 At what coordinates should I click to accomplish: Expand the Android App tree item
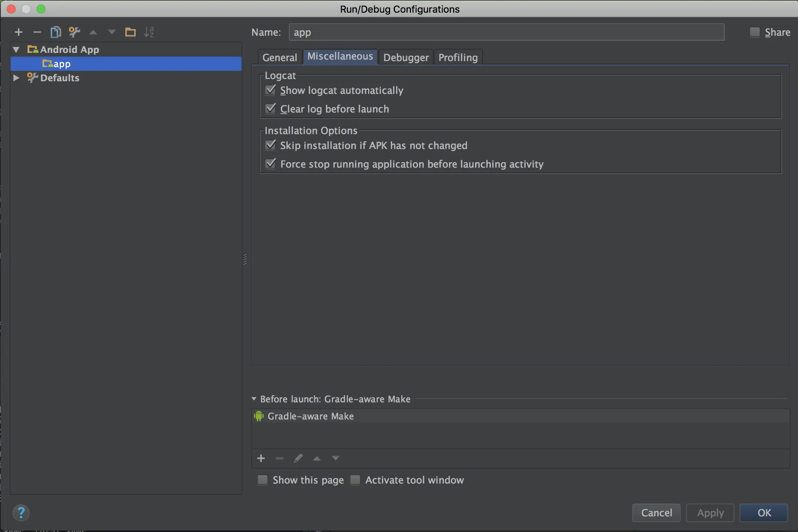point(15,49)
